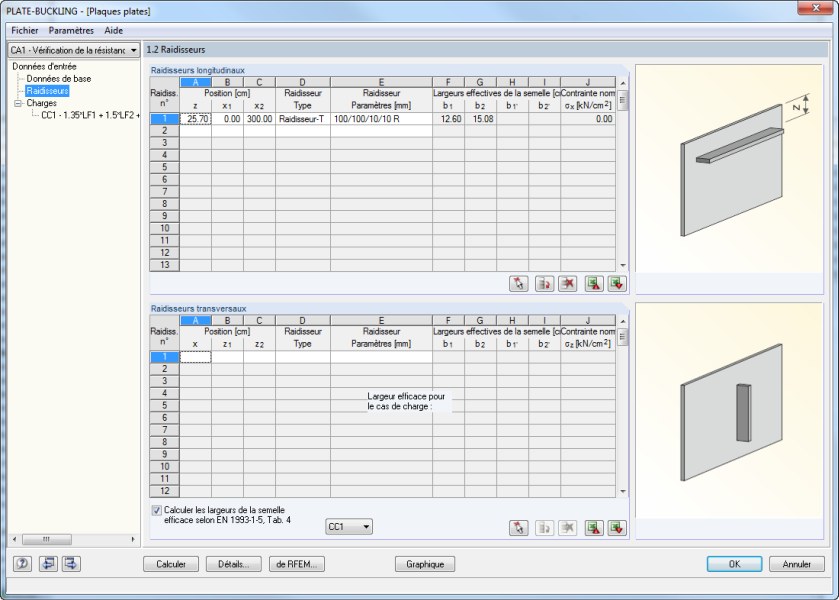Select 'Données de base' in the navigation tree
Viewport: 839px width, 600px height.
coord(59,79)
